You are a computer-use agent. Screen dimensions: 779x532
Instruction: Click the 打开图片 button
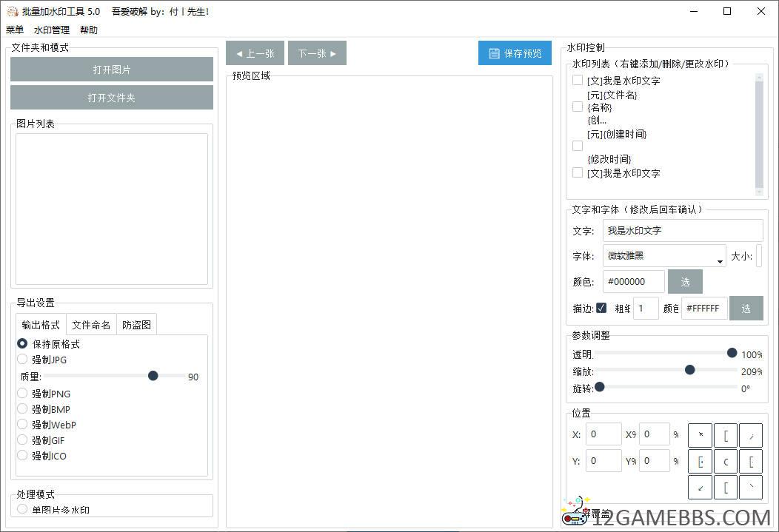click(x=112, y=70)
